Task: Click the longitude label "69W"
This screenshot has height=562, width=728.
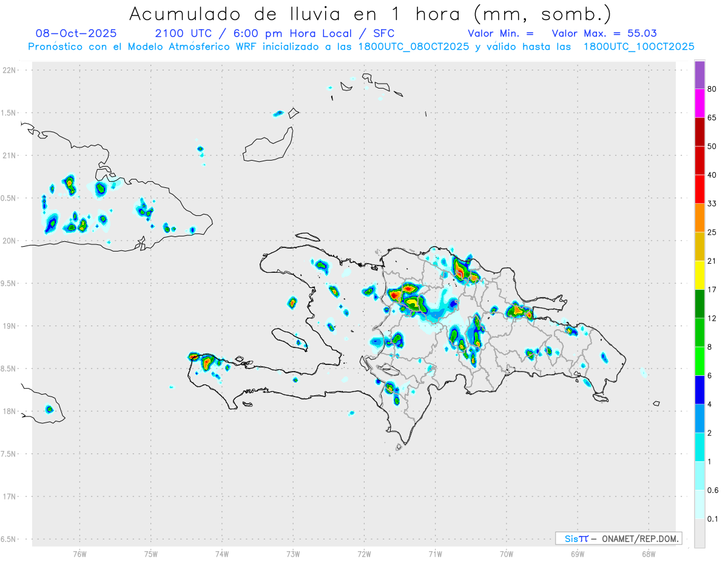Action: click(x=578, y=553)
